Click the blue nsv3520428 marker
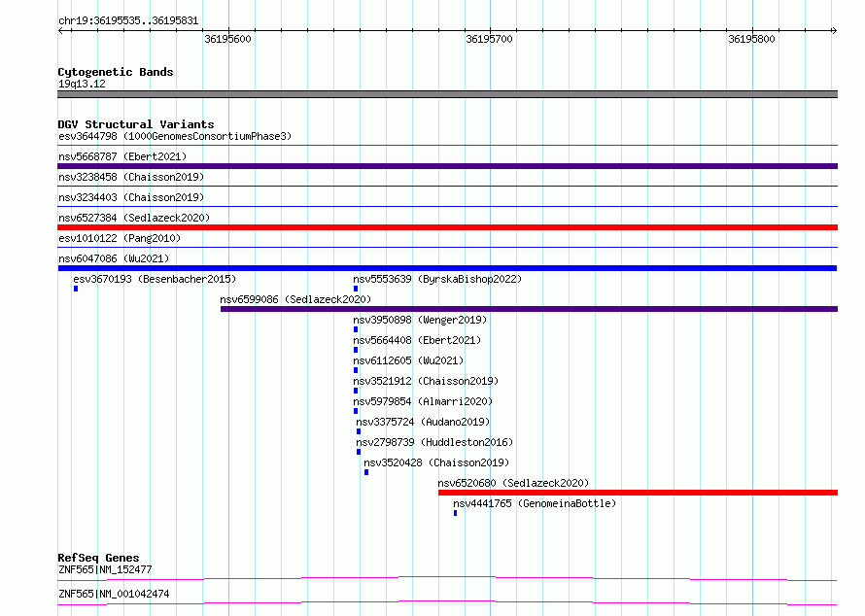865x616 pixels. click(x=366, y=472)
